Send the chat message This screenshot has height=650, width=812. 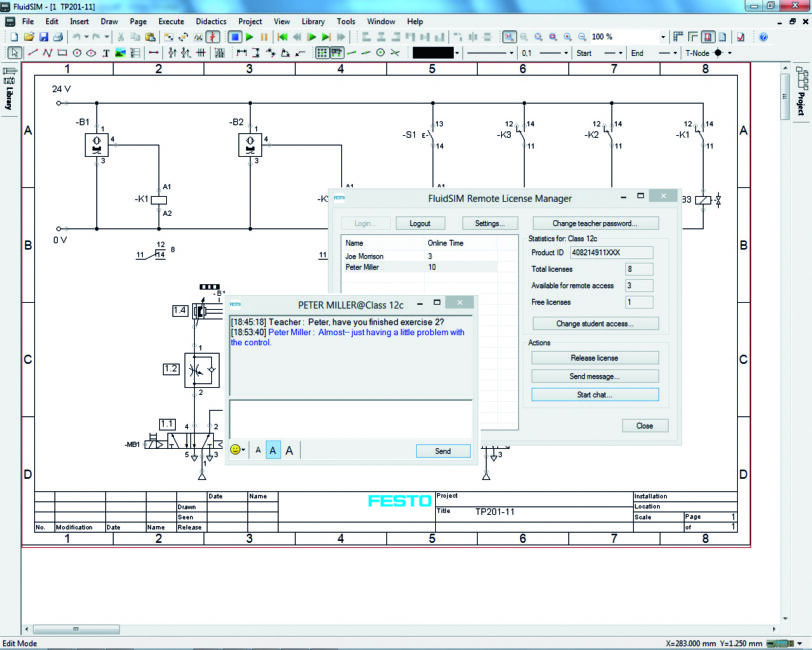point(443,451)
